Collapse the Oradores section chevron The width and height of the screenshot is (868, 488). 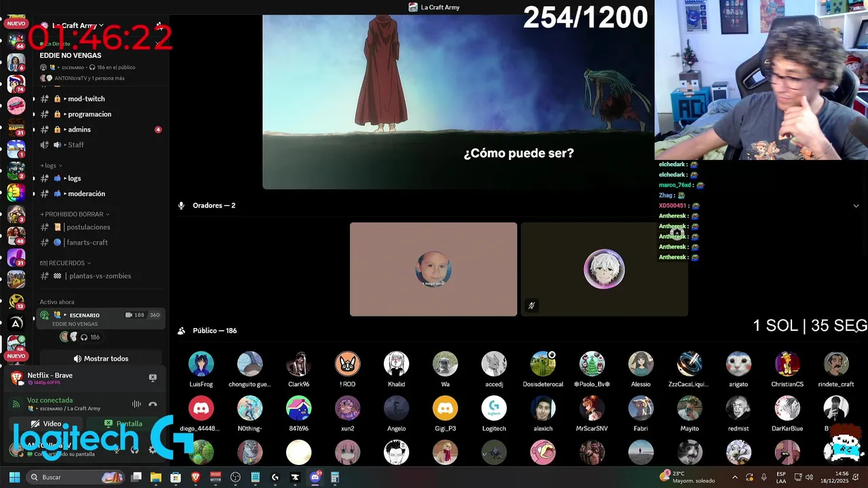(856, 206)
